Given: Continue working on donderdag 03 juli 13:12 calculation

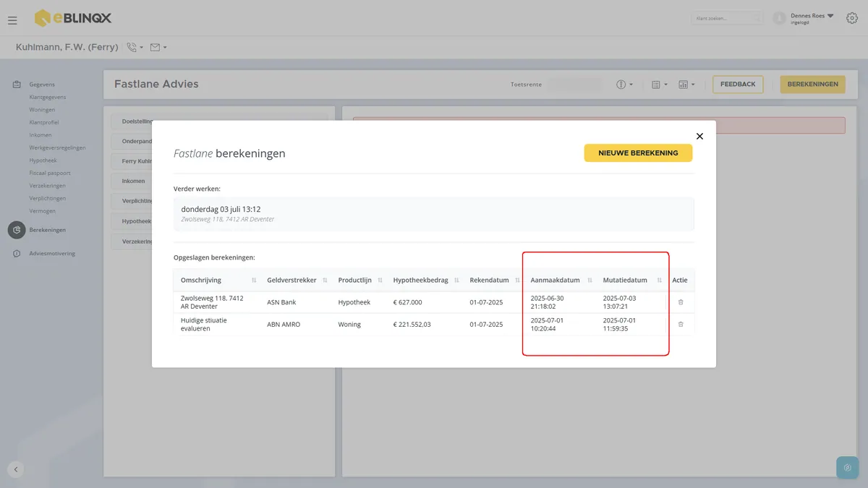Looking at the screenshot, I should [434, 214].
